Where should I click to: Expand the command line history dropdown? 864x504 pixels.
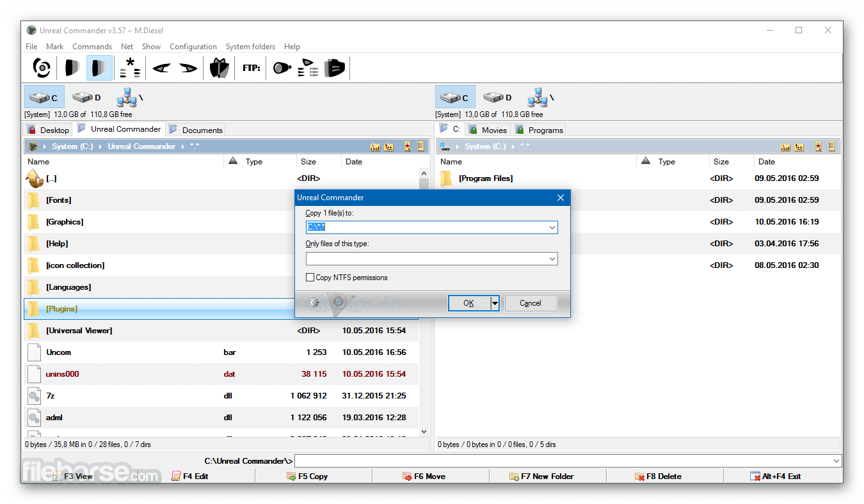(836, 461)
